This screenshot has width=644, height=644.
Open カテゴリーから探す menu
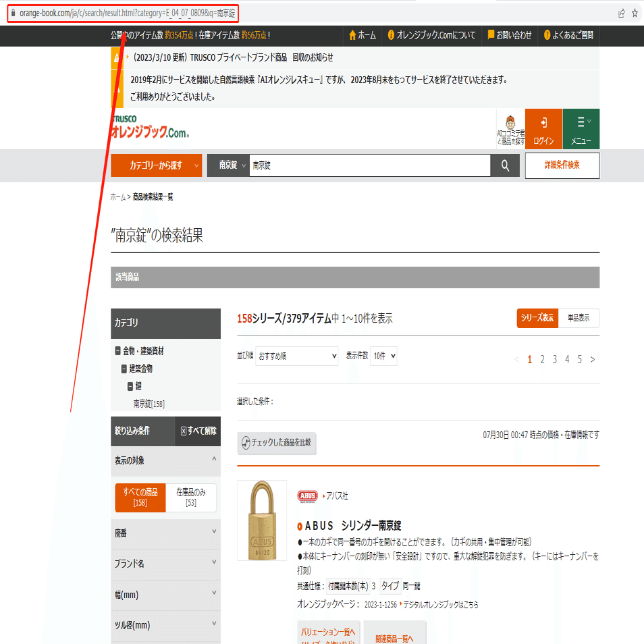click(157, 165)
